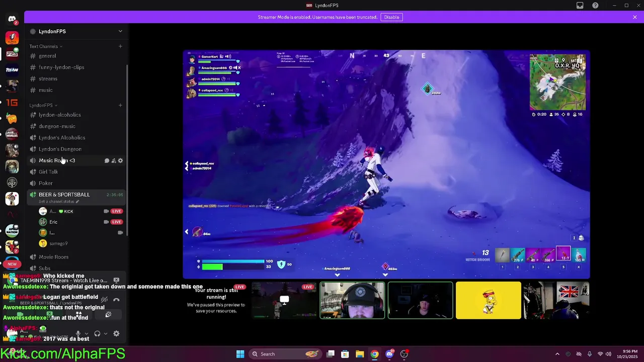Open Discord inbox icon in title bar

tap(580, 6)
